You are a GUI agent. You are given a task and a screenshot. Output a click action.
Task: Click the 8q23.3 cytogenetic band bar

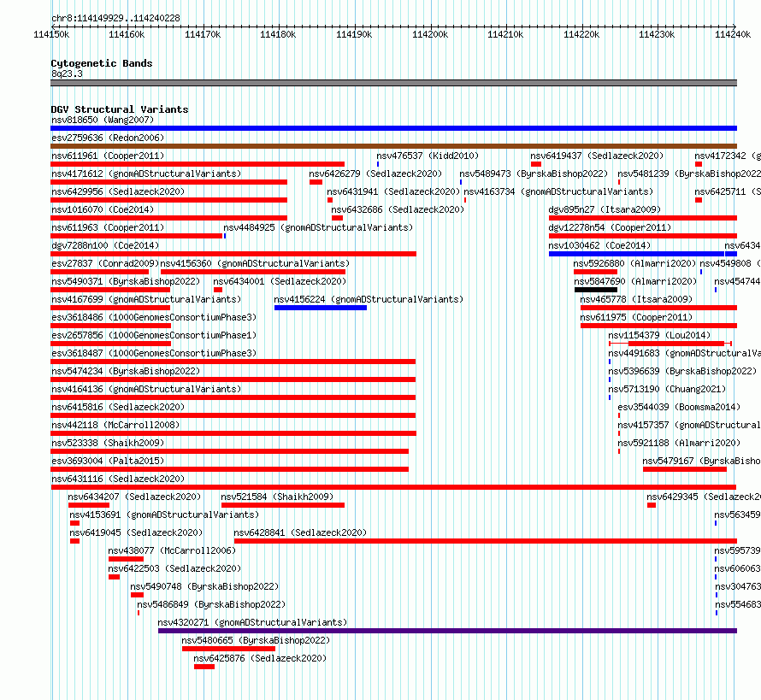click(x=393, y=83)
